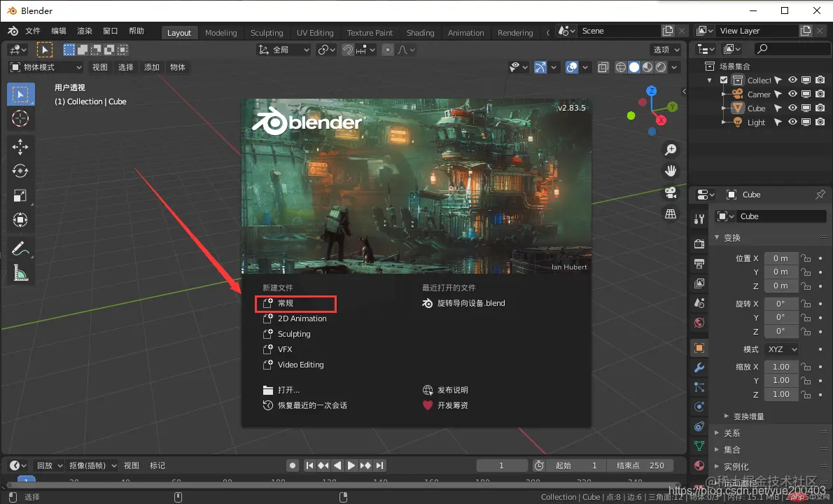Disable Cube in renders via camera icon

pos(820,108)
